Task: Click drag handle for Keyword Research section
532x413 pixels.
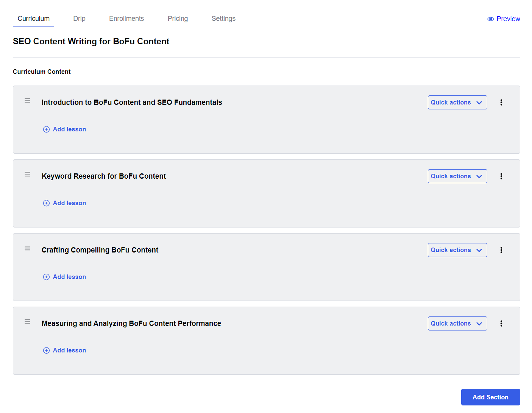Action: point(27,175)
